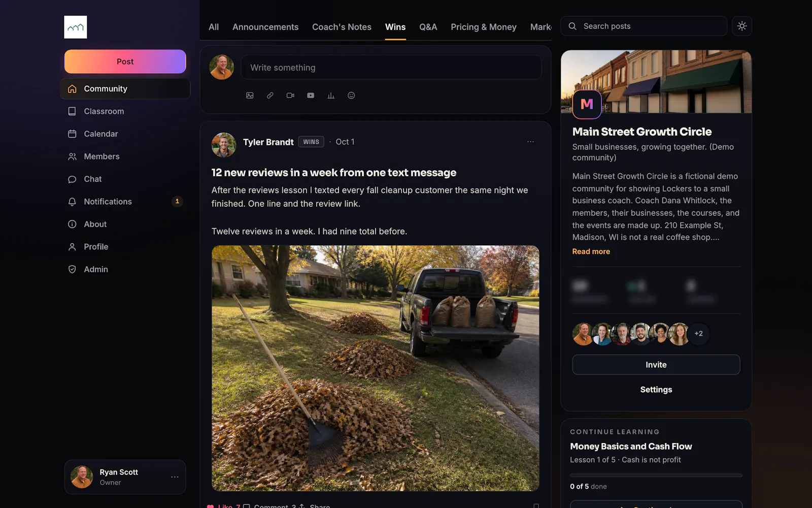Expand description with Read more

point(591,251)
